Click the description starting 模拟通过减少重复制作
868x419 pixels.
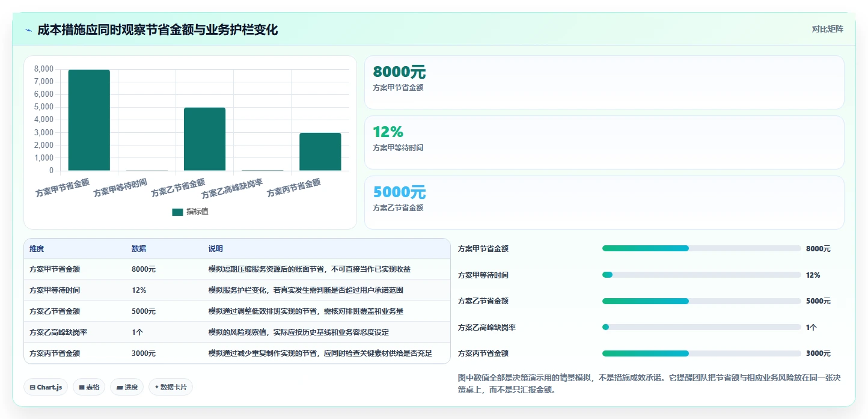320,353
